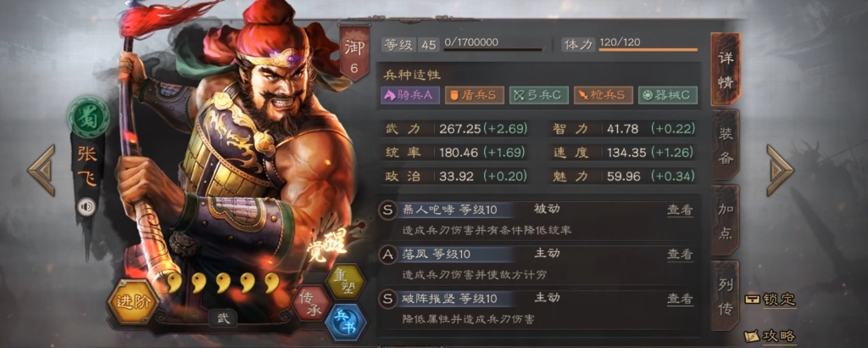Play Zhang Fei's voice speaker icon
868x348 pixels.
pos(86,207)
